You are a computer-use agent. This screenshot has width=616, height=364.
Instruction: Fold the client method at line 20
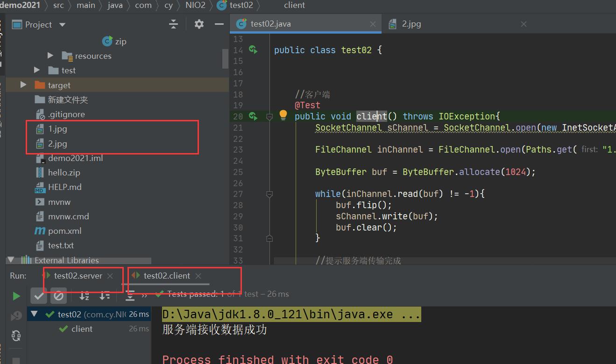269,117
